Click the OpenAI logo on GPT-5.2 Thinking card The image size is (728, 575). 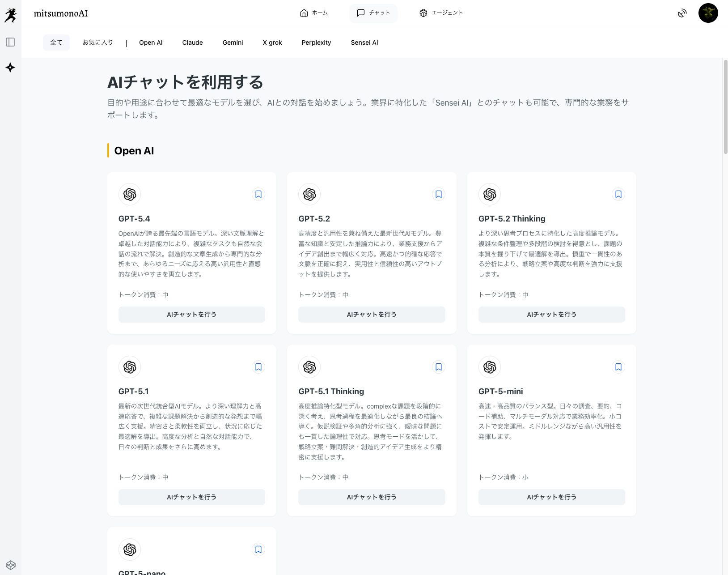490,194
